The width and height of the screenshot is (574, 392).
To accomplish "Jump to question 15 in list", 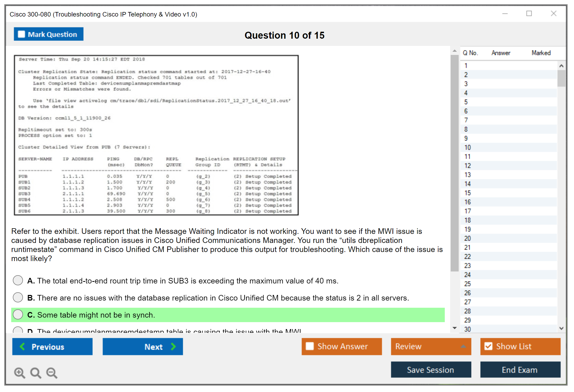I will pos(467,193).
